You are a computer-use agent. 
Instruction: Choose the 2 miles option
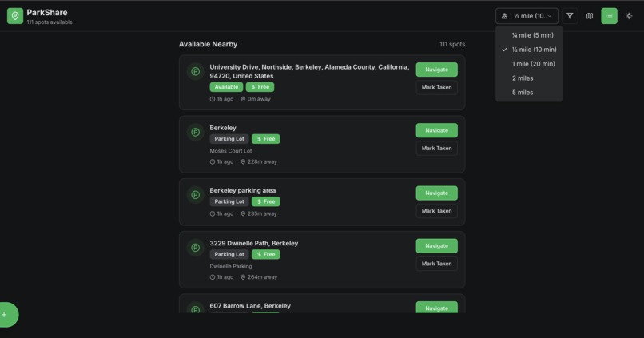coord(529,78)
